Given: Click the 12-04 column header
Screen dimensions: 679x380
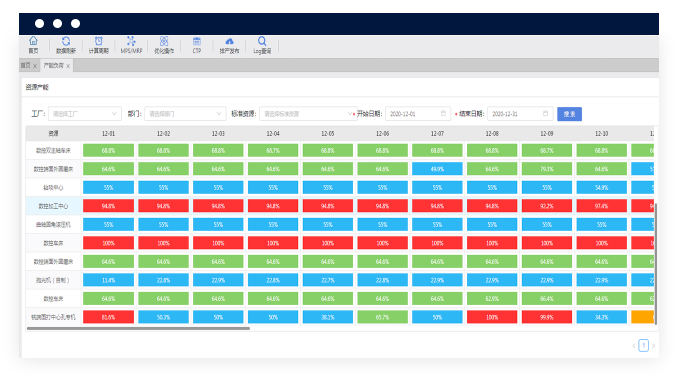Looking at the screenshot, I should click(273, 134).
